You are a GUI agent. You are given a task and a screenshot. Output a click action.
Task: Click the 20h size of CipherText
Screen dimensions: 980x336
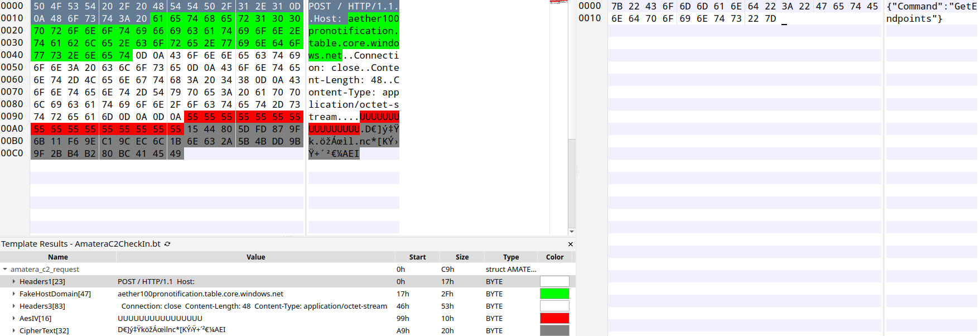[447, 330]
